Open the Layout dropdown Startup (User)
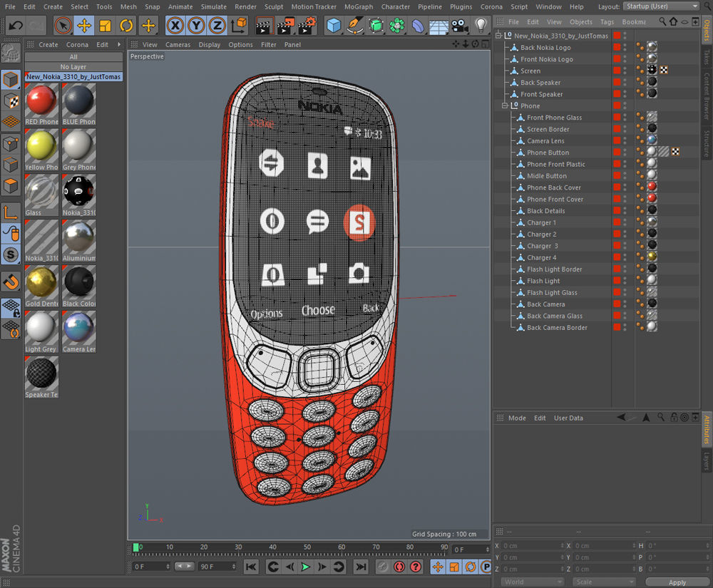This screenshot has width=713, height=588. pyautogui.click(x=661, y=6)
